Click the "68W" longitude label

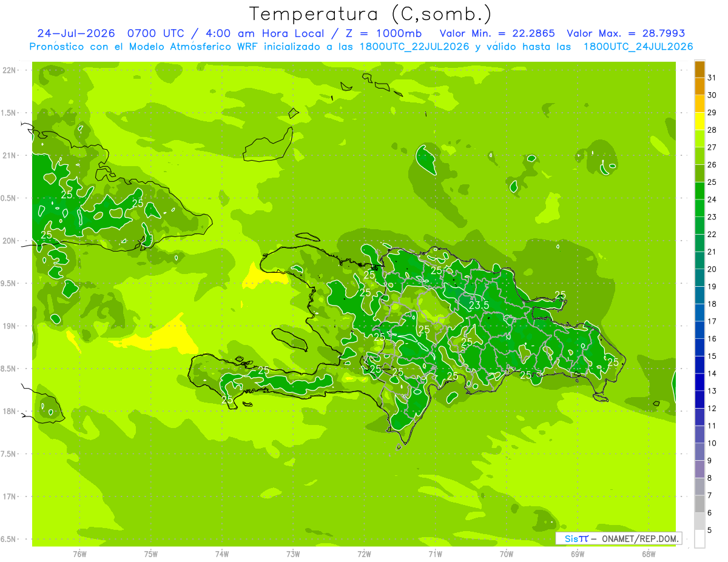[x=649, y=554]
